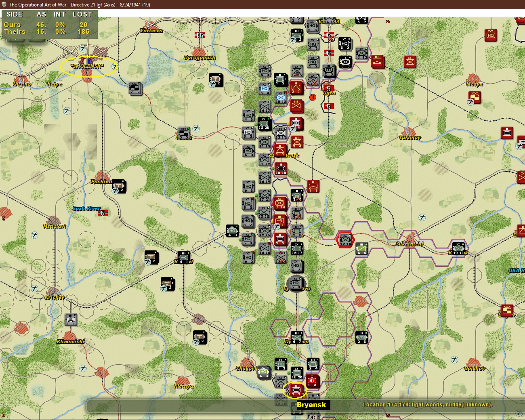The width and height of the screenshot is (525, 420).
Task: Click the Yartsevo city label
Action: click(151, 31)
